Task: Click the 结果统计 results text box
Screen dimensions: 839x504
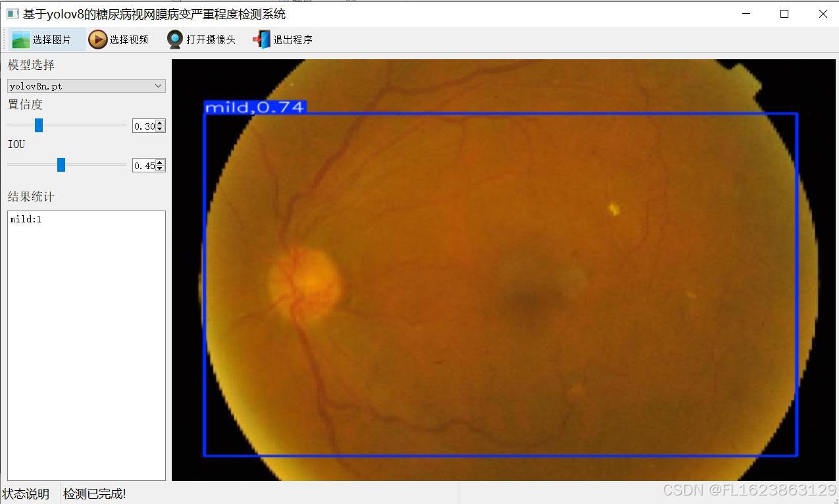Action: pos(86,345)
